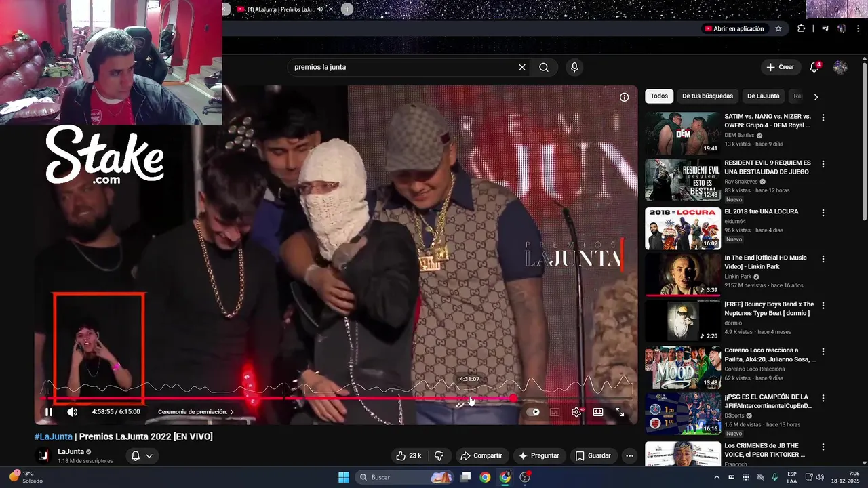Screen dimensions: 868x488
Task: Open the browser extensions puzzle icon
Action: [802, 28]
